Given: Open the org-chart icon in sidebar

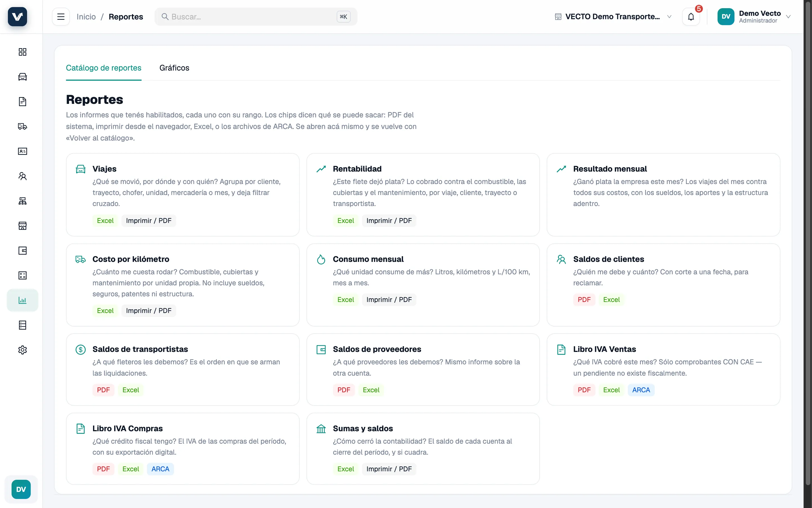Looking at the screenshot, I should click(23, 201).
